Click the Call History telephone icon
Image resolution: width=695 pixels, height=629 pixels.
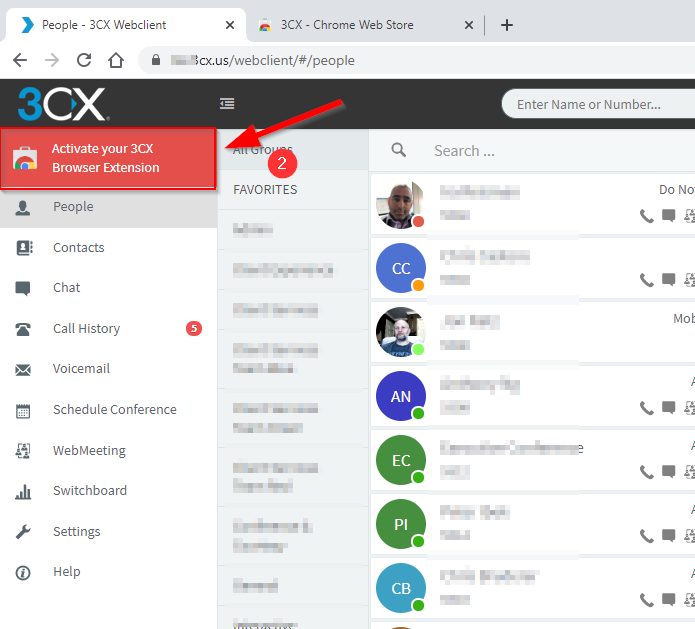pyautogui.click(x=23, y=329)
